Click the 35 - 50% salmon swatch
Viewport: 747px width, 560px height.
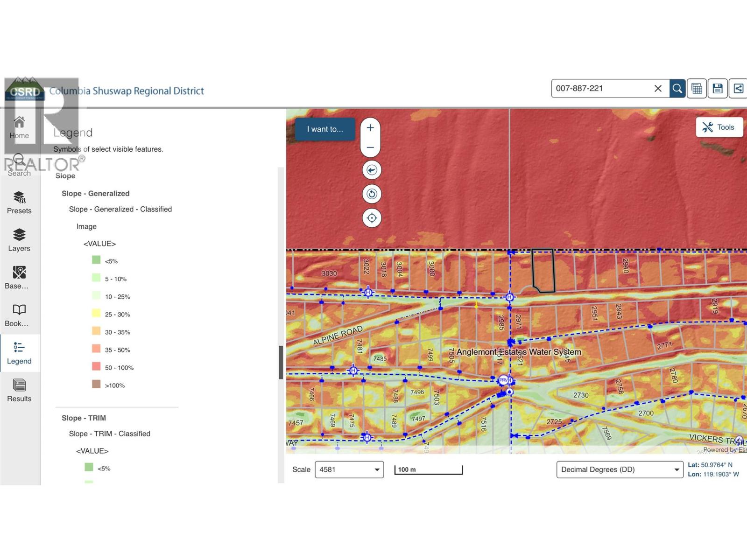click(x=96, y=349)
